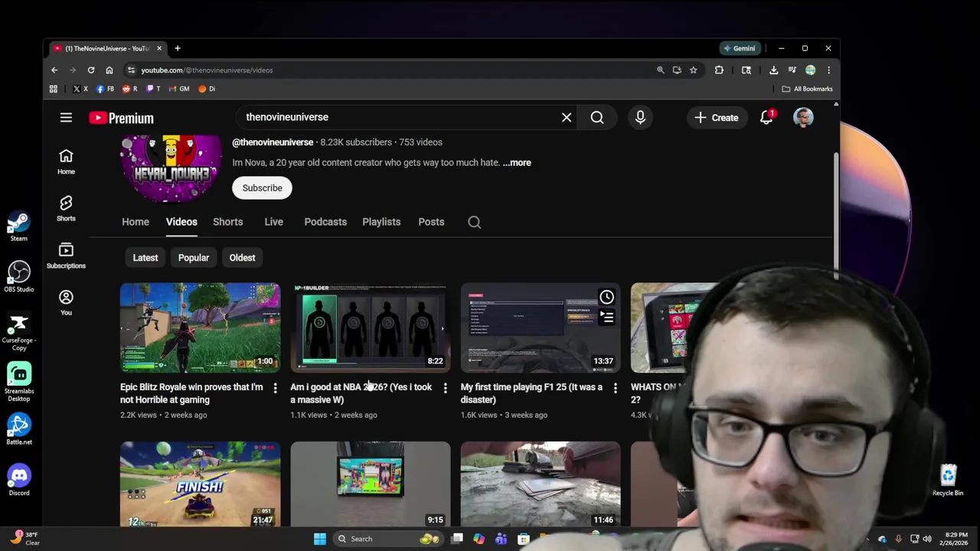Viewport: 980px width, 551px height.
Task: Go back in browser history
Action: click(x=54, y=70)
